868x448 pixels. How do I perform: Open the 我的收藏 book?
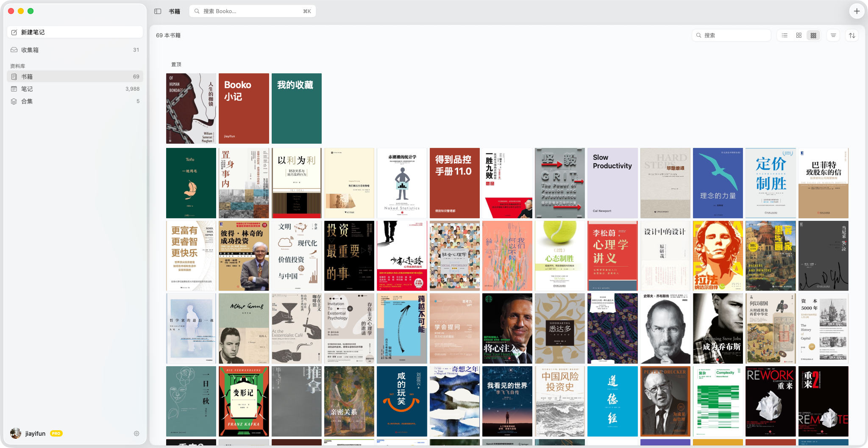[x=297, y=109]
